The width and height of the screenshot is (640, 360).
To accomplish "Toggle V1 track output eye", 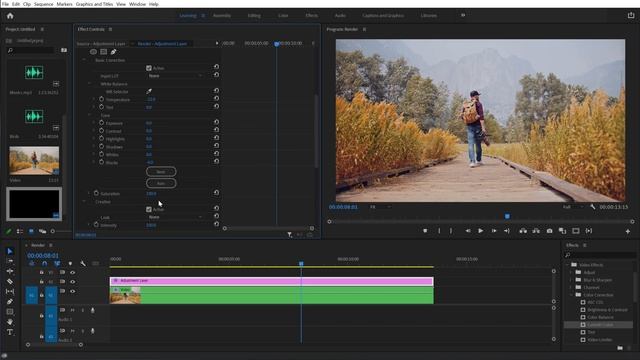I will click(x=73, y=291).
